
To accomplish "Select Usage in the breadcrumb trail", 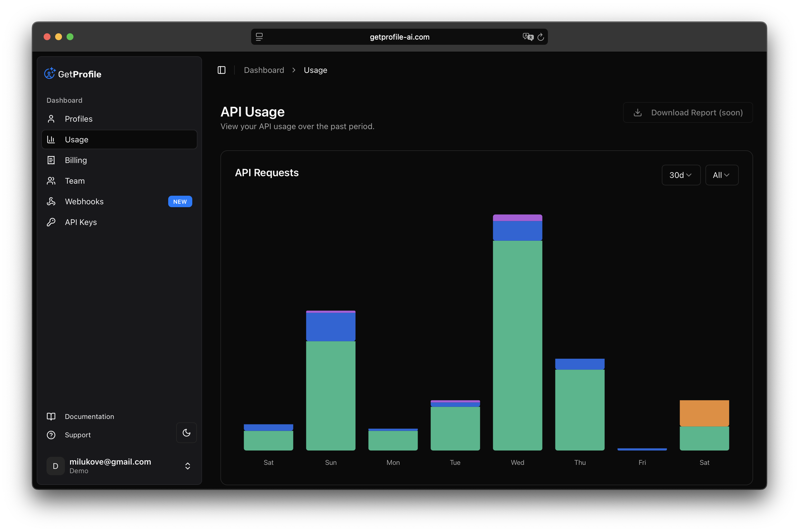I will point(315,70).
